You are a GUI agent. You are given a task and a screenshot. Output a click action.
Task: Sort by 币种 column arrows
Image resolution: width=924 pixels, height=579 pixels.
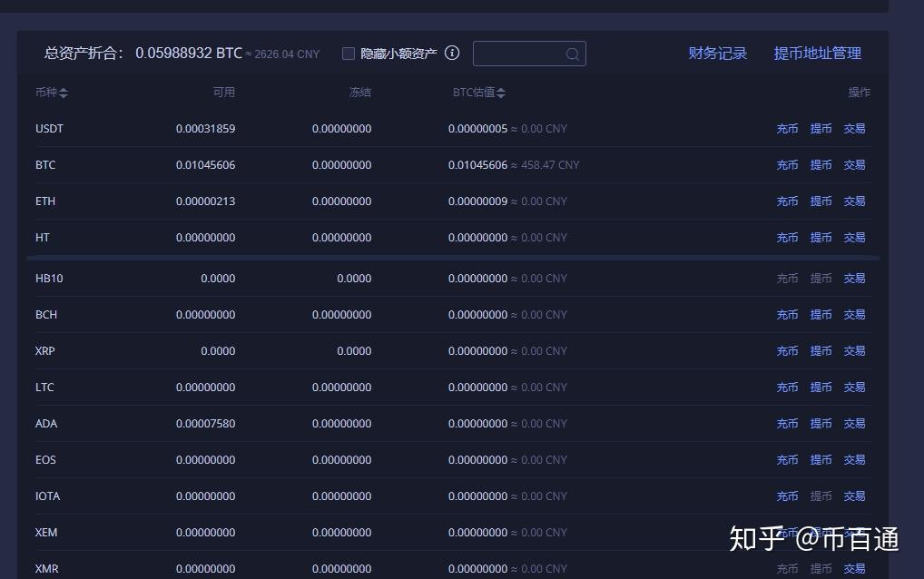[x=64, y=93]
